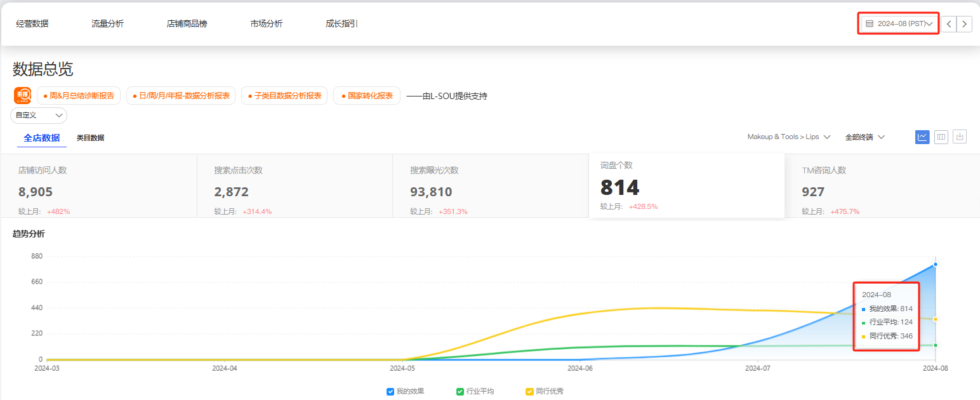Image resolution: width=980 pixels, height=400 pixels.
Task: Switch to line chart view icon
Action: click(x=922, y=137)
